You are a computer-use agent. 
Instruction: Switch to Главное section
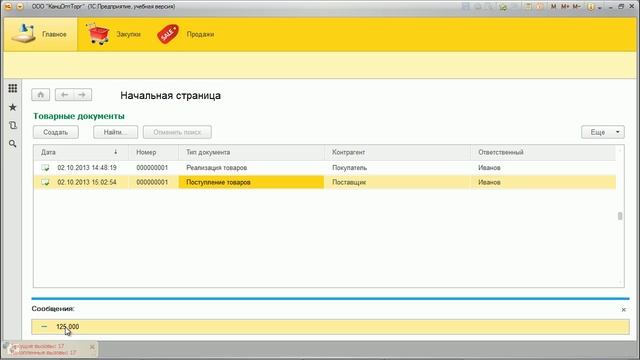(40, 34)
